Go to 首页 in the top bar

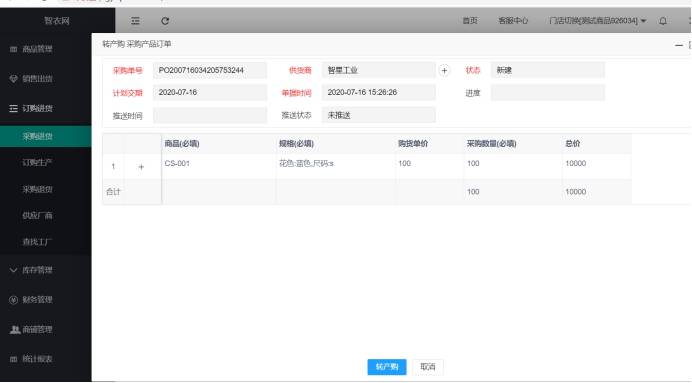click(470, 21)
